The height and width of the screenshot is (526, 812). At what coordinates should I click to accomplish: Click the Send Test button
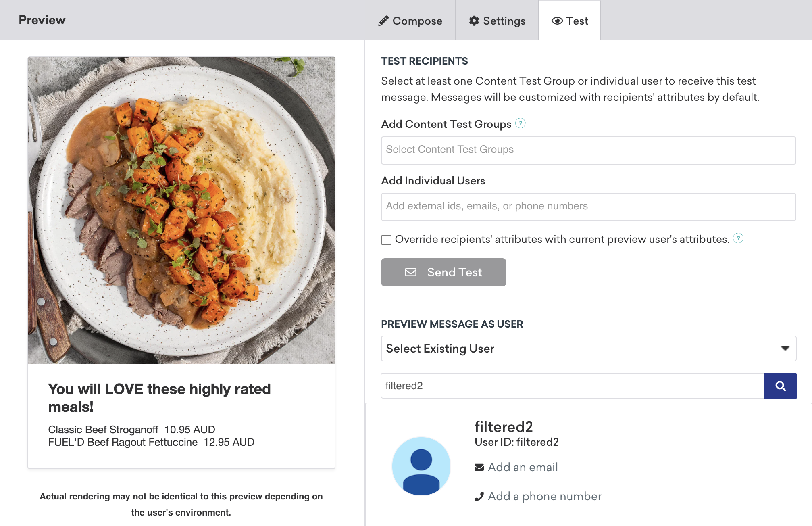click(443, 272)
